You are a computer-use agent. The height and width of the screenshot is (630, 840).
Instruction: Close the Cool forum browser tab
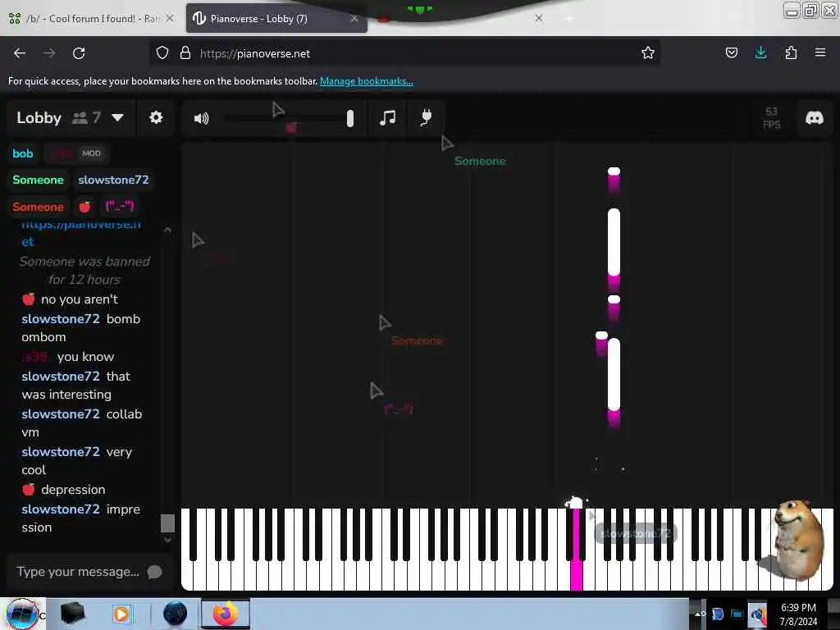click(x=169, y=18)
